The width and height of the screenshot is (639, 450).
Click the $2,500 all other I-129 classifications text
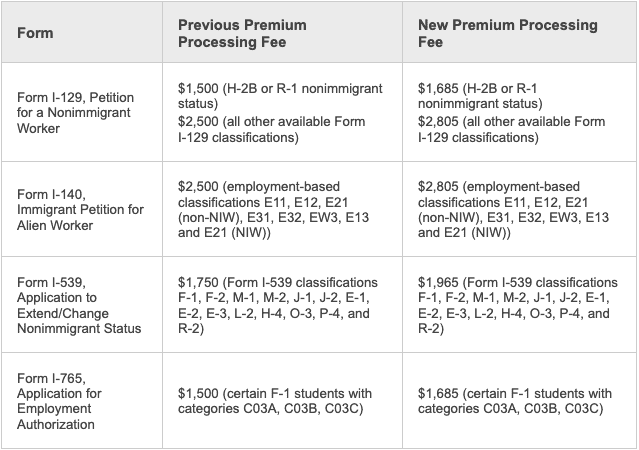pyautogui.click(x=271, y=129)
